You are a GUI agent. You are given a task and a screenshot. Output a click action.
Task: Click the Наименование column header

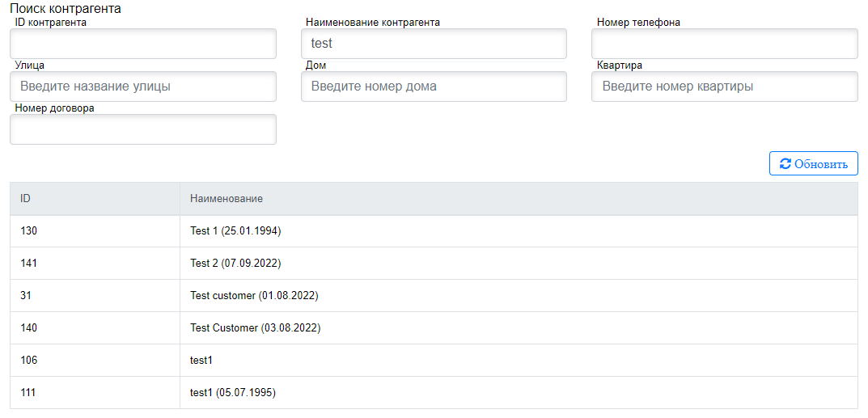pos(519,199)
